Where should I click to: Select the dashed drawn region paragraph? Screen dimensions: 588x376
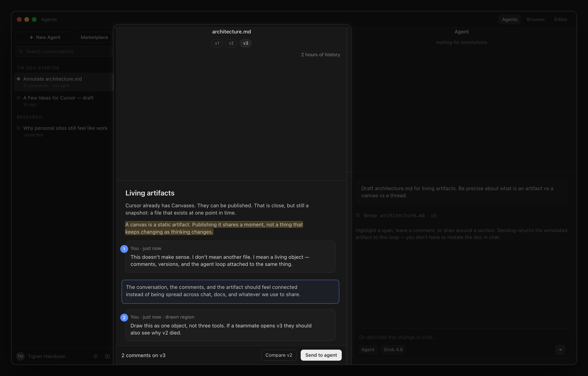point(230,292)
